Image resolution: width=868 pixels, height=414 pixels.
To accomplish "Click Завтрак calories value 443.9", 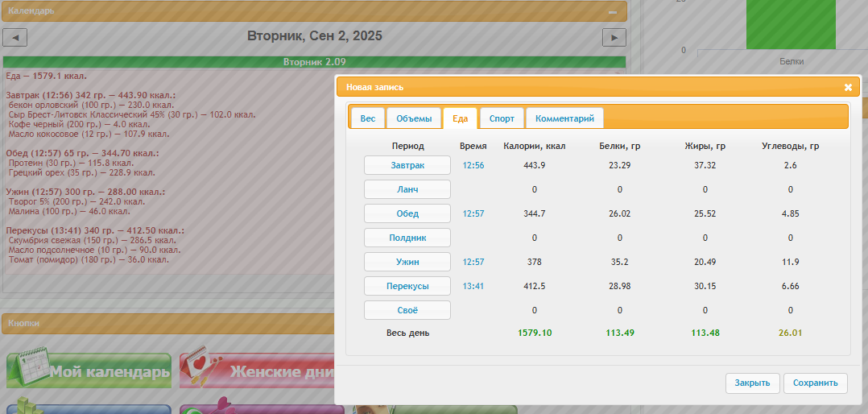I will [535, 165].
